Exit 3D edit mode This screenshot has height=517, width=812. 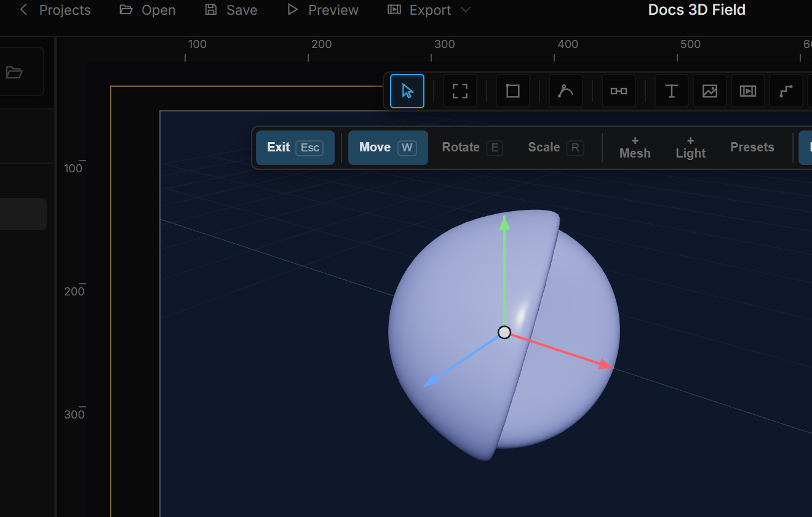[x=295, y=148]
